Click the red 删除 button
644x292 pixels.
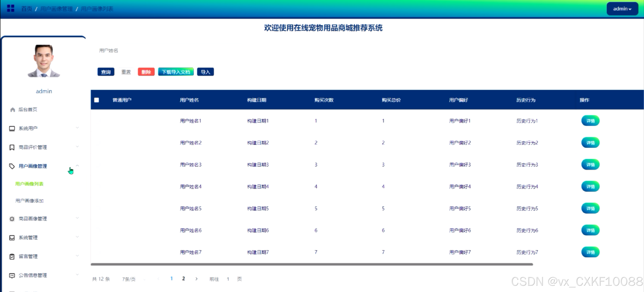(146, 72)
